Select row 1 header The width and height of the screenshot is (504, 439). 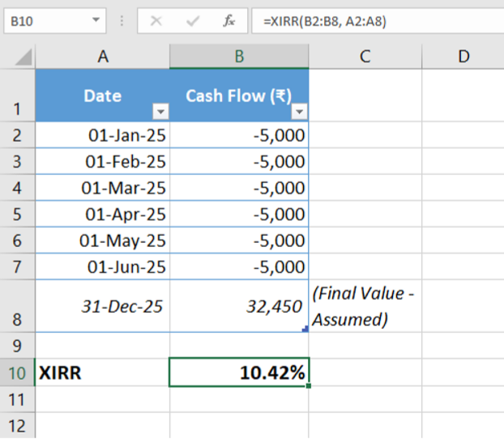click(17, 96)
